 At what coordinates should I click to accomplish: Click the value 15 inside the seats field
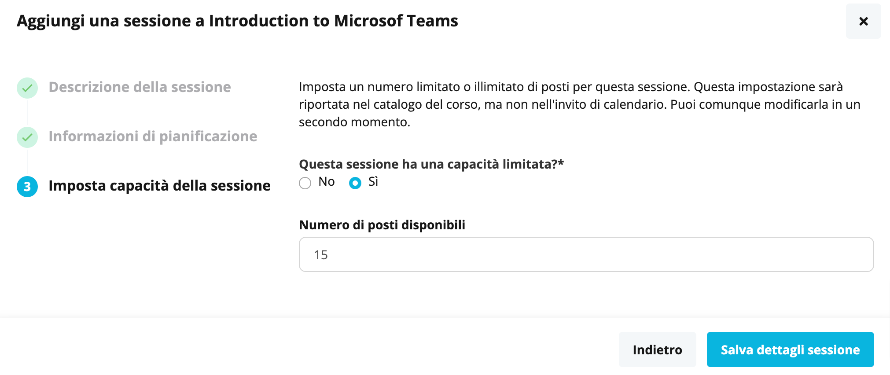(321, 255)
